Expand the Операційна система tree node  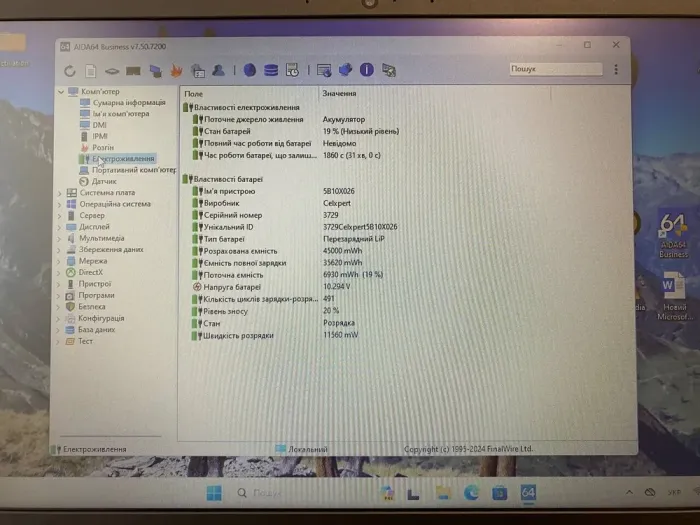[x=60, y=204]
